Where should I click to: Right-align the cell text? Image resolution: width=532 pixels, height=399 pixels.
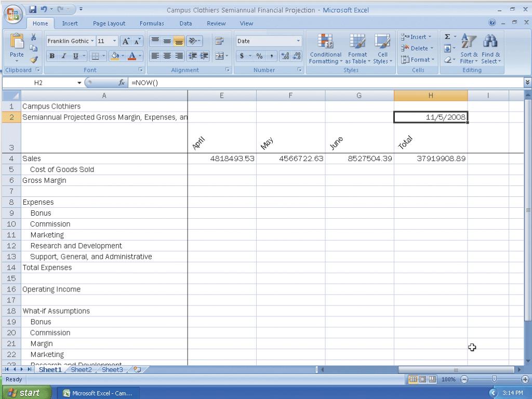[x=179, y=56]
